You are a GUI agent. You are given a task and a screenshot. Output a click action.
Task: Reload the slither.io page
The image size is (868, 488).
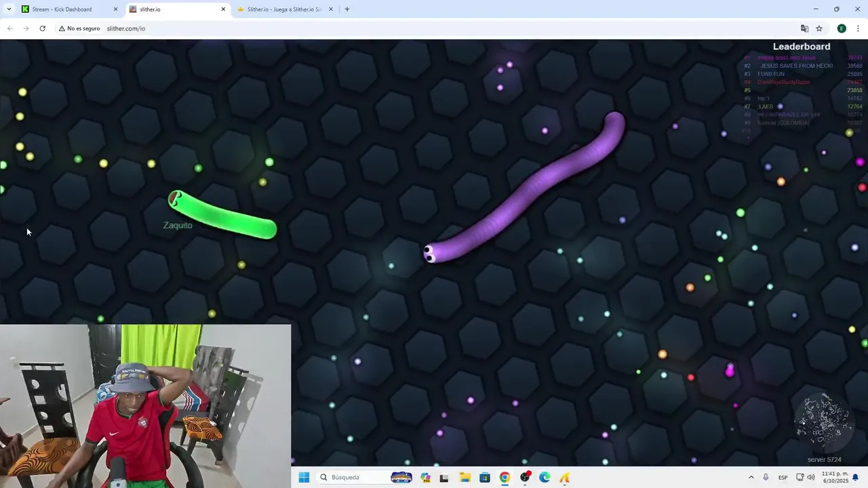[x=42, y=28]
